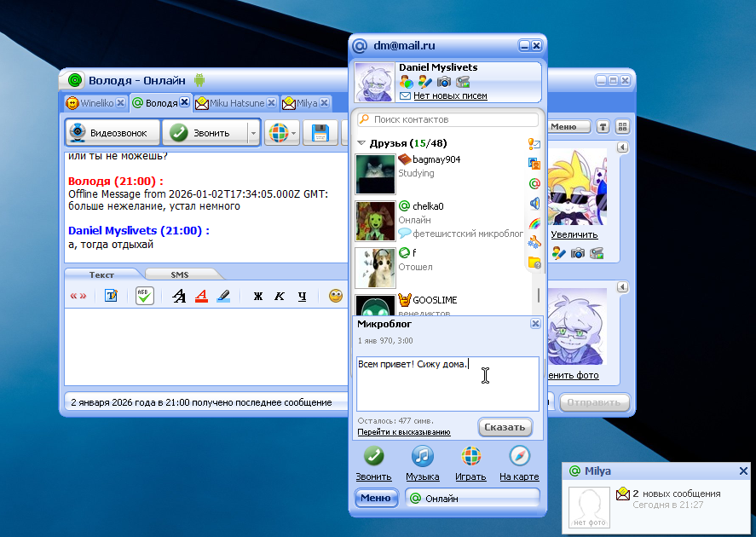This screenshot has width=756, height=537.
Task: Select the Текст input tab
Action: coord(101,274)
